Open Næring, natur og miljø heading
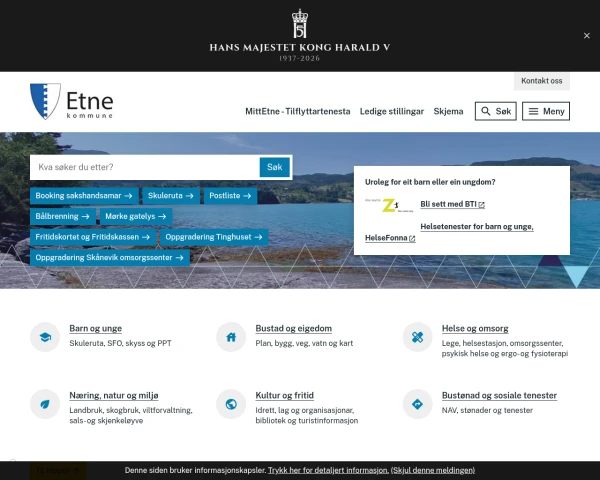Image resolution: width=600 pixels, height=480 pixels. [x=114, y=395]
